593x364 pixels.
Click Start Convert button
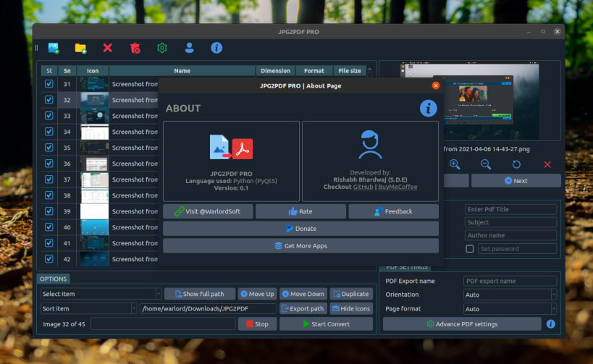[326, 324]
